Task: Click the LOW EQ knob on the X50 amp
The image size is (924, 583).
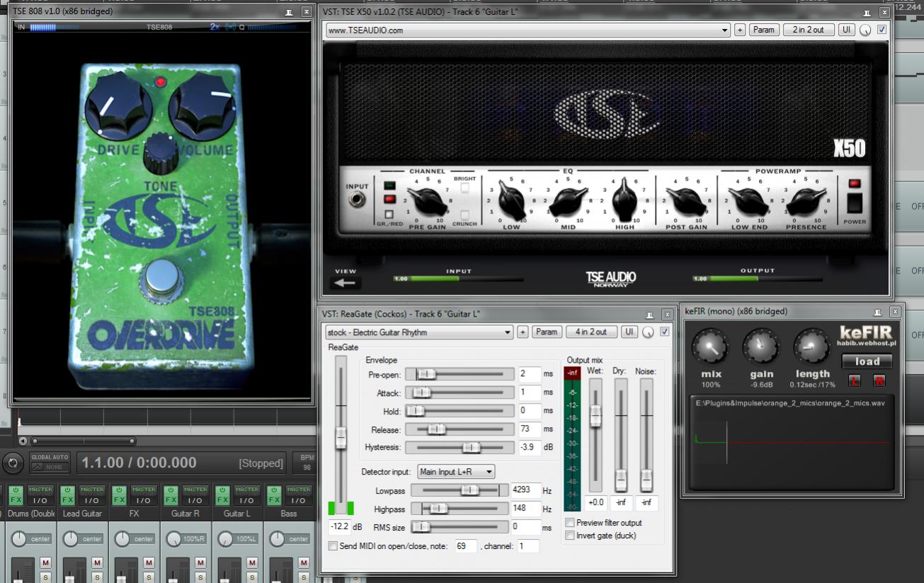Action: (x=511, y=201)
